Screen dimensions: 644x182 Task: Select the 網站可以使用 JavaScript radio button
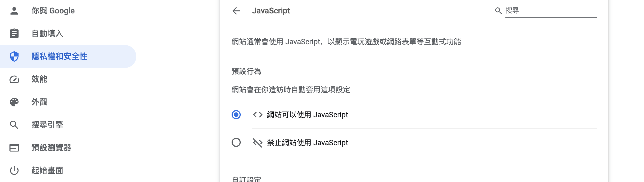[x=236, y=115]
